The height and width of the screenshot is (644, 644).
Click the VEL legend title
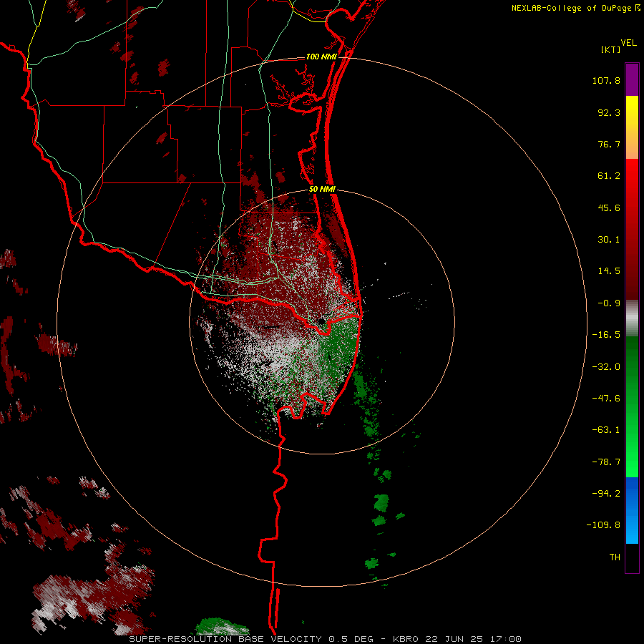click(628, 43)
